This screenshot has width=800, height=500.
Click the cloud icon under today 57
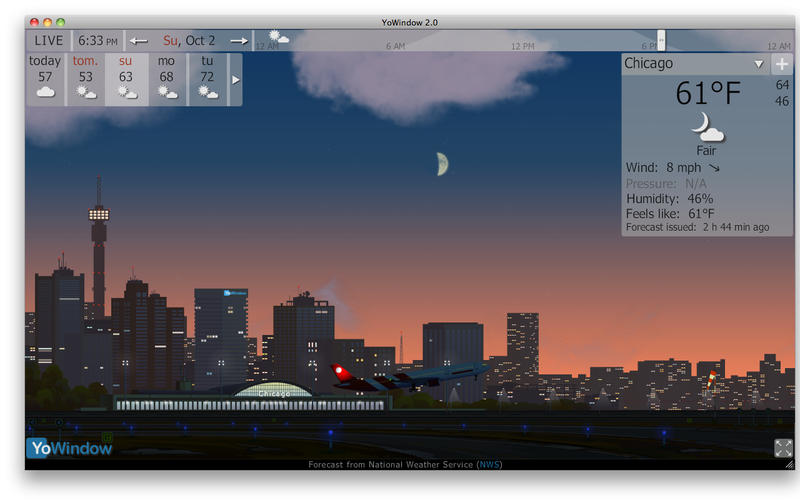[x=45, y=92]
